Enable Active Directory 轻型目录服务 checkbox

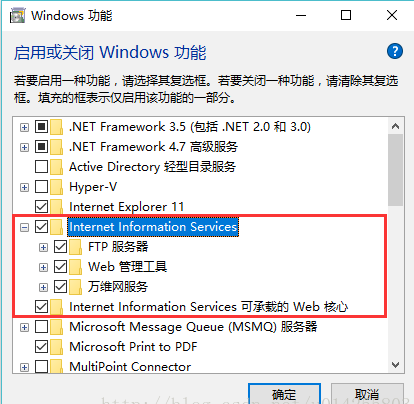[41, 167]
